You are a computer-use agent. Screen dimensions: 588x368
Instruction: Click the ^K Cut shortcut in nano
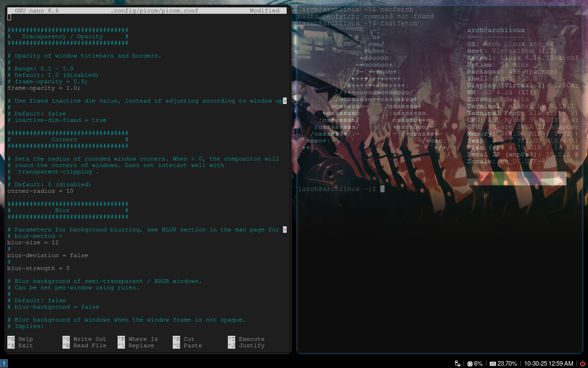pyautogui.click(x=184, y=339)
